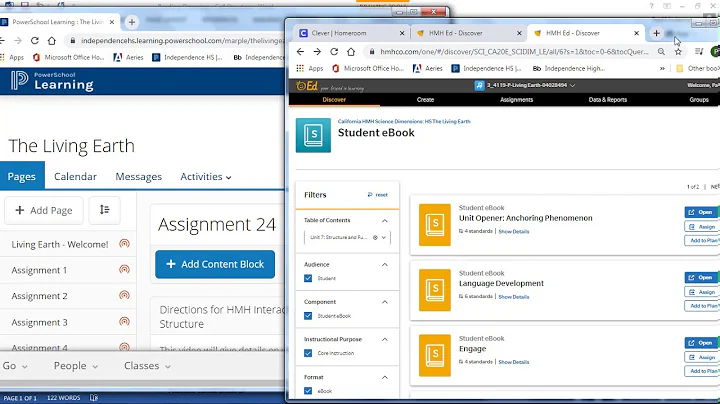
Task: Collapse the Instructional Purpose filter section
Action: pos(385,339)
